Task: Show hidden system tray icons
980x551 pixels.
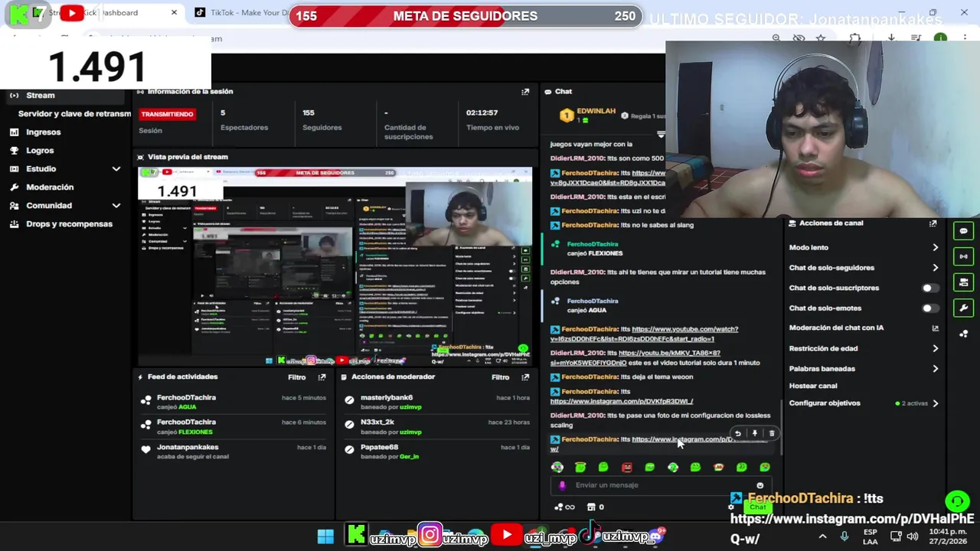Action: click(x=822, y=536)
